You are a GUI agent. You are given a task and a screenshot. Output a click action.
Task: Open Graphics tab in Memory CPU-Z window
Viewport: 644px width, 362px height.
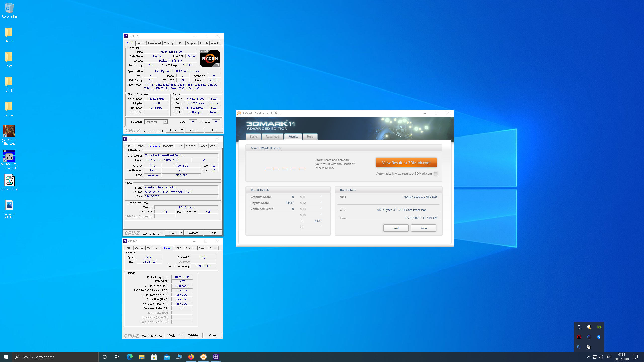tap(191, 248)
